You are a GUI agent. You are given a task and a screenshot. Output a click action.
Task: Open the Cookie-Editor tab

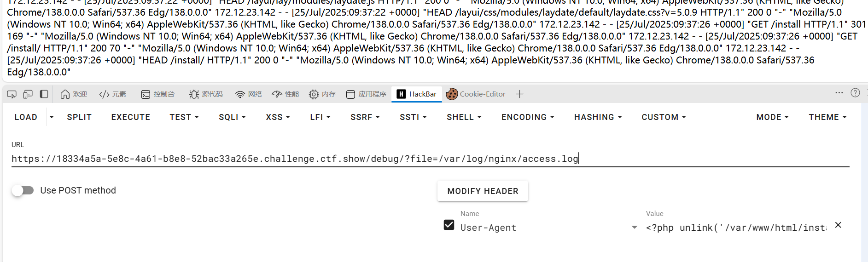pyautogui.click(x=476, y=94)
